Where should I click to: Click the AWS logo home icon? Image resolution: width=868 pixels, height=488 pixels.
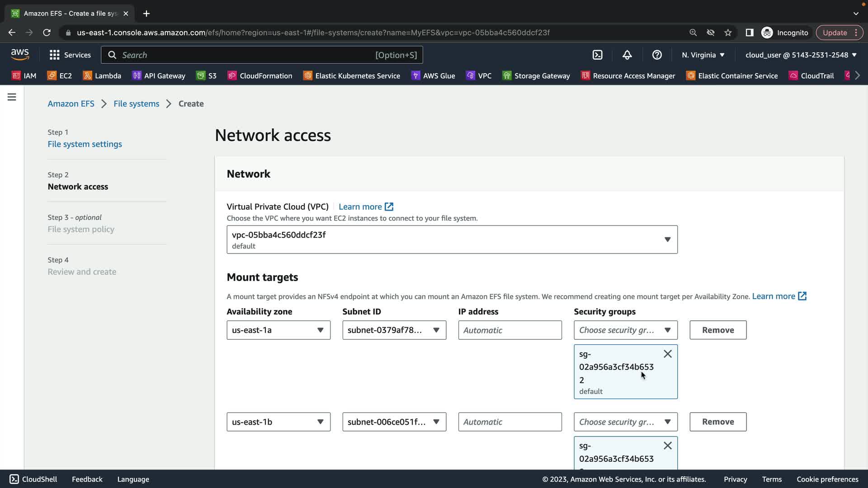(x=20, y=55)
